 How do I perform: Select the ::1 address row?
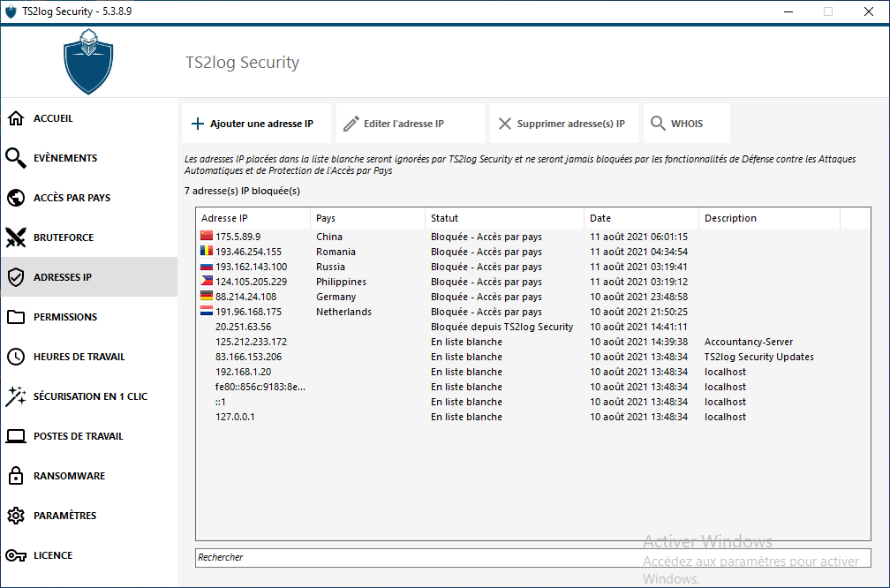(x=533, y=402)
